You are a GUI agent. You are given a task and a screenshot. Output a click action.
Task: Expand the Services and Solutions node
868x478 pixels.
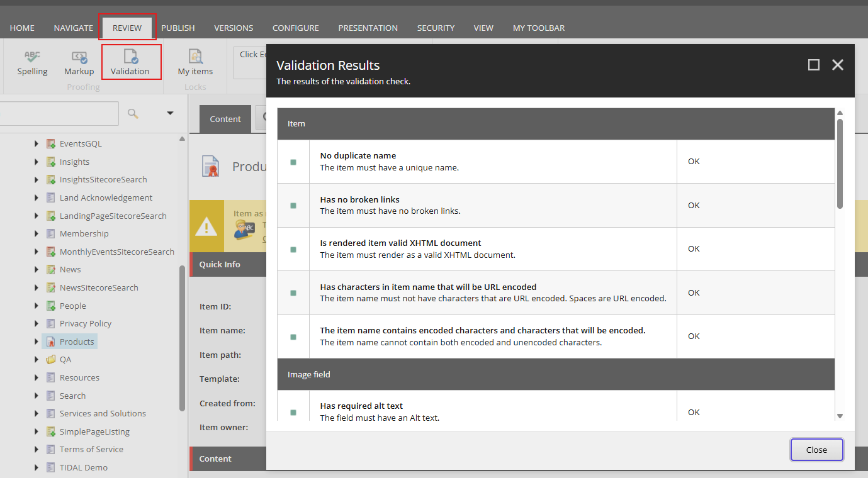(x=37, y=413)
